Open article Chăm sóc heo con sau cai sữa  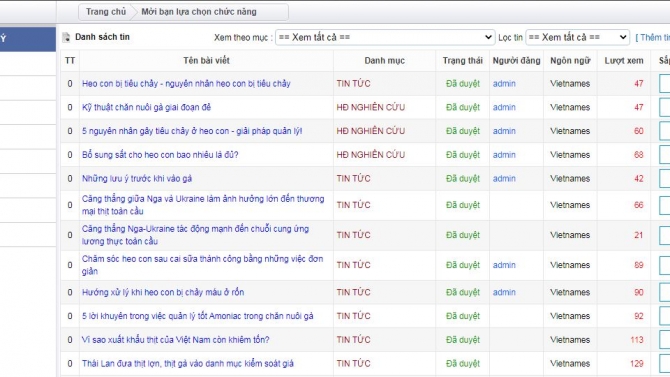click(202, 265)
